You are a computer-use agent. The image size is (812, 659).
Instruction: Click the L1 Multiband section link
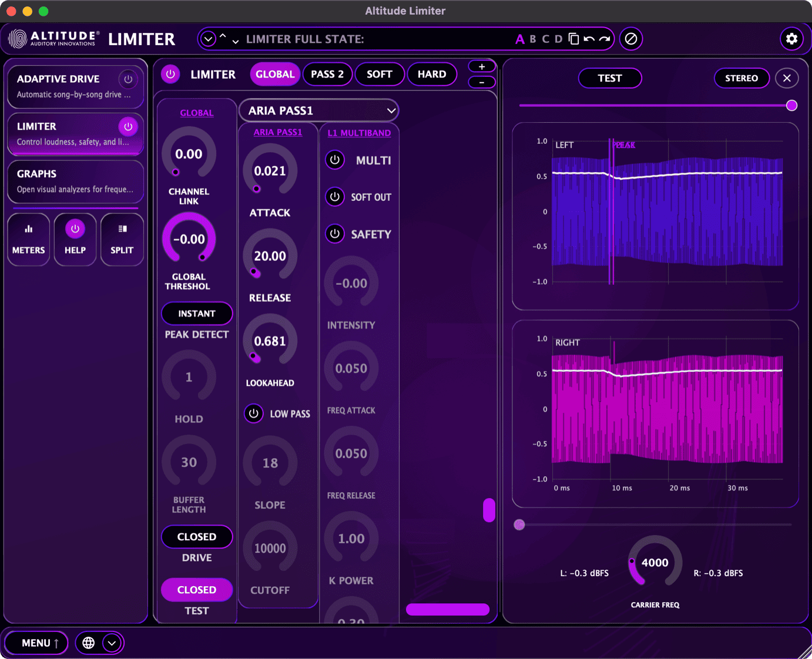click(359, 133)
